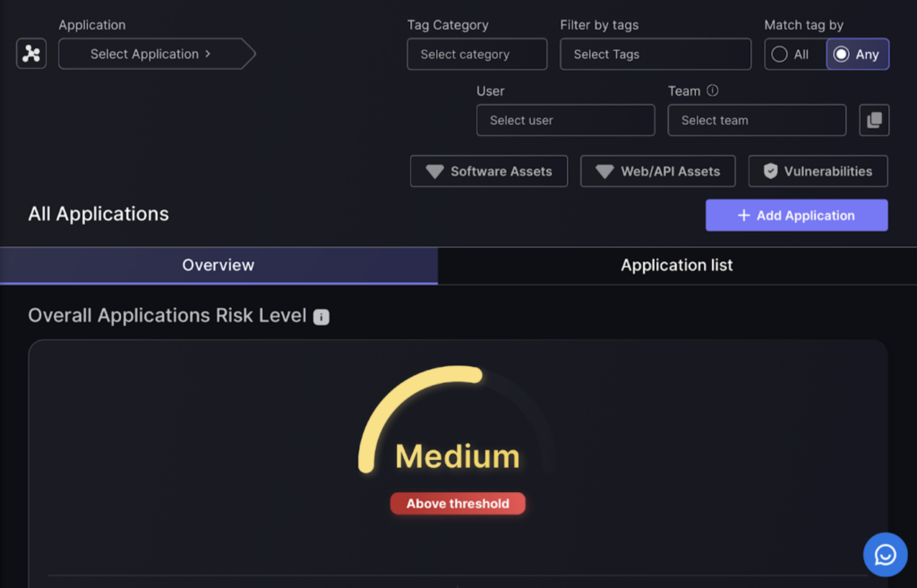Open the Select team dropdown

point(757,121)
